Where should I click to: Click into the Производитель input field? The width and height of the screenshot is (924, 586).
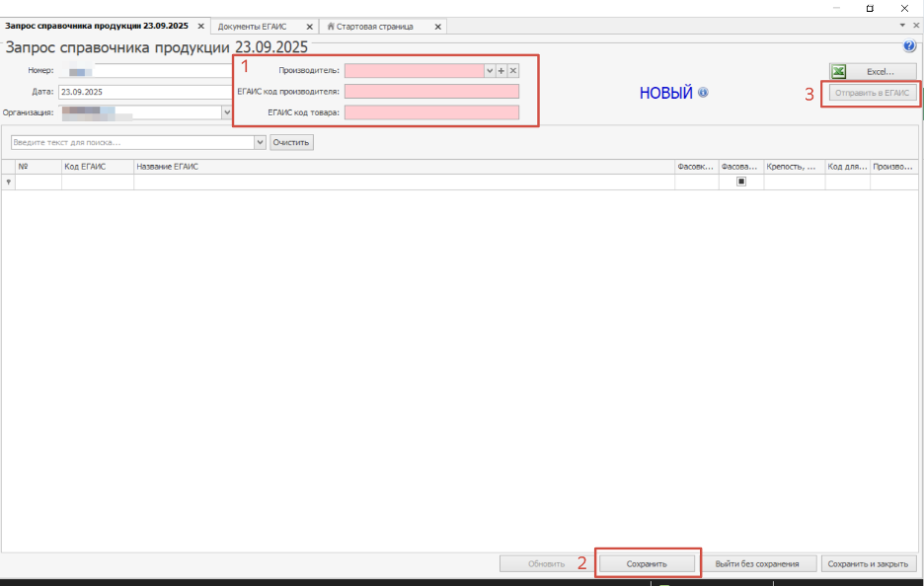click(415, 71)
